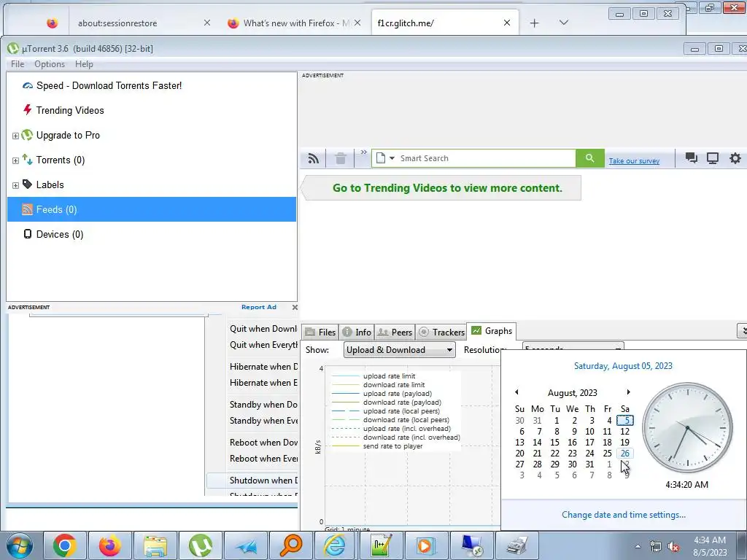Switch to the Graphs tab
The image size is (747, 560).
(492, 331)
